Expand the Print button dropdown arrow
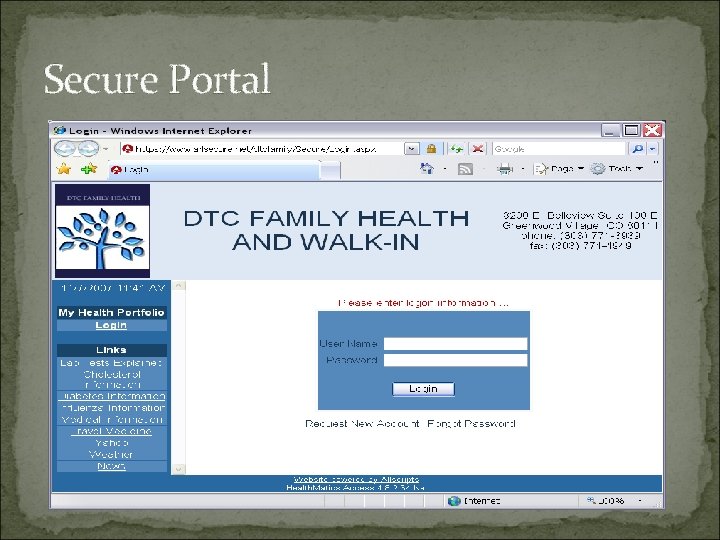 [523, 169]
